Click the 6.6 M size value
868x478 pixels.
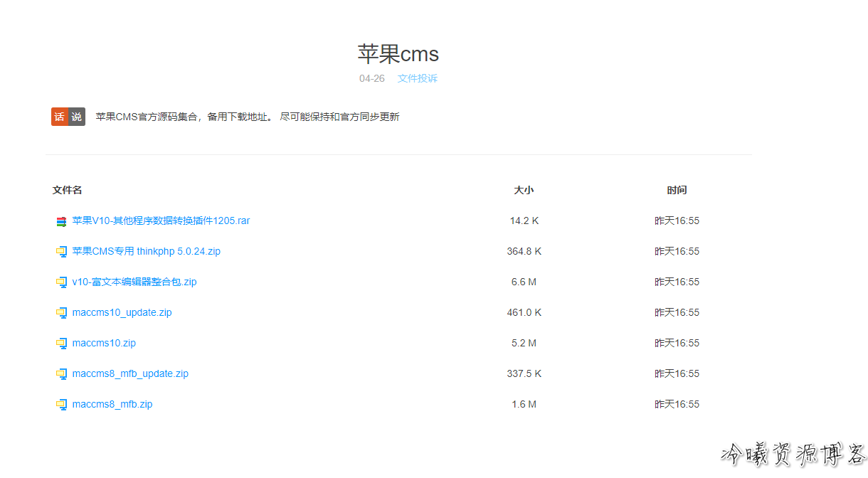point(524,282)
